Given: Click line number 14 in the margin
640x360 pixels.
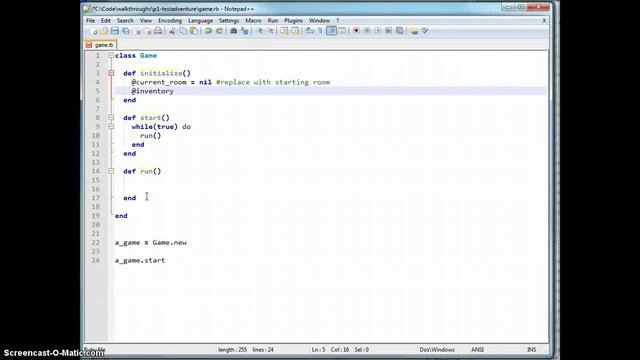Looking at the screenshot, I should (96, 171).
